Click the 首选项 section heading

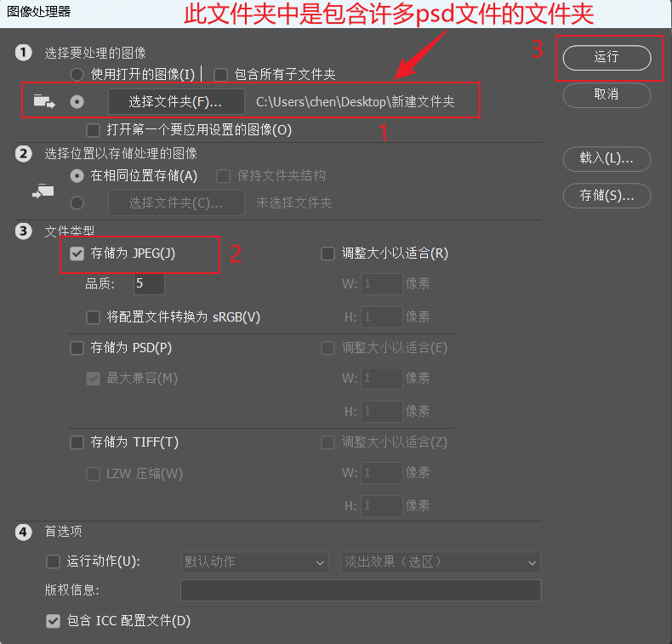pyautogui.click(x=63, y=532)
